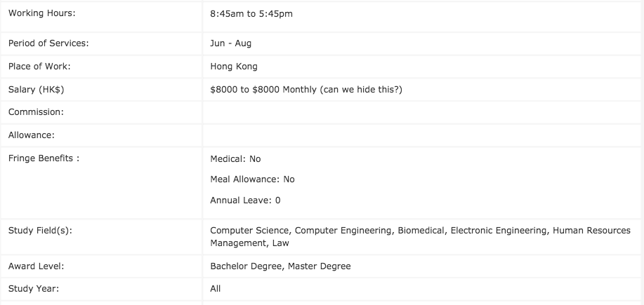Select the Meal Allowance: No entry
The width and height of the screenshot is (644, 305).
pyautogui.click(x=252, y=179)
